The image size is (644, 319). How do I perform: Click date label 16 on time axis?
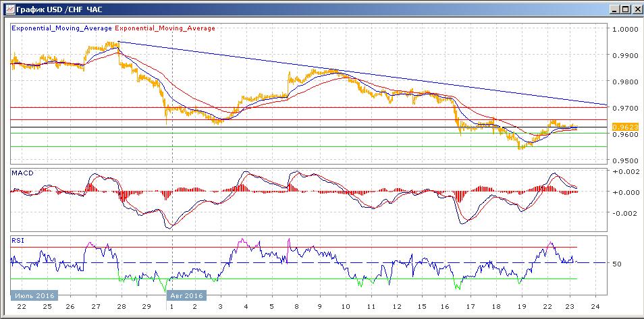[x=446, y=307]
